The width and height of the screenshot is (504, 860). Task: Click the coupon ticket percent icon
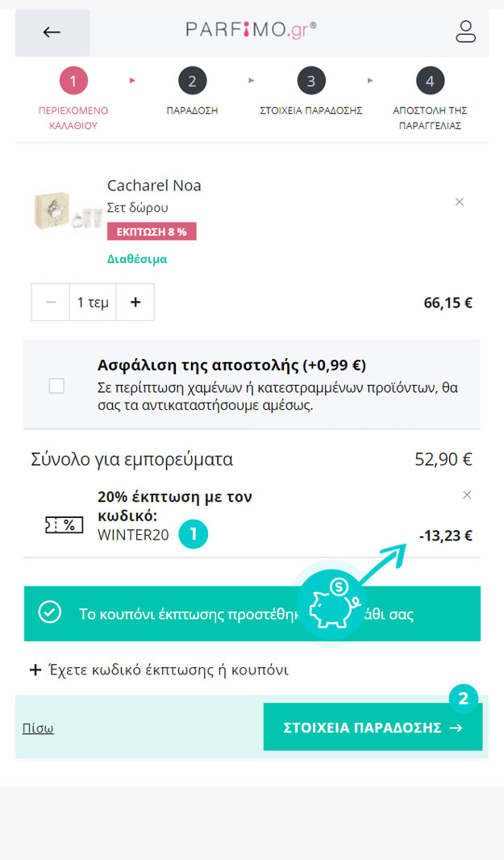click(65, 525)
